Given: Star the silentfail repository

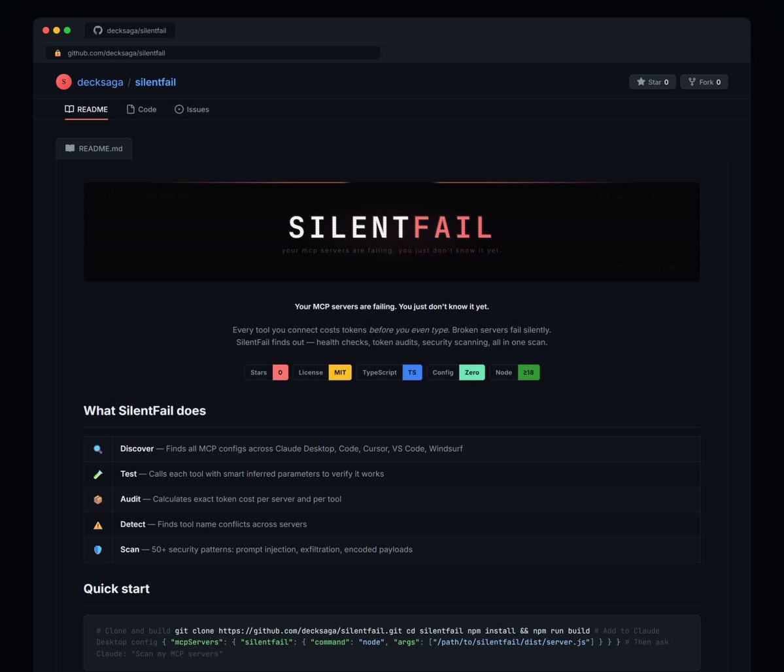Looking at the screenshot, I should tap(653, 82).
